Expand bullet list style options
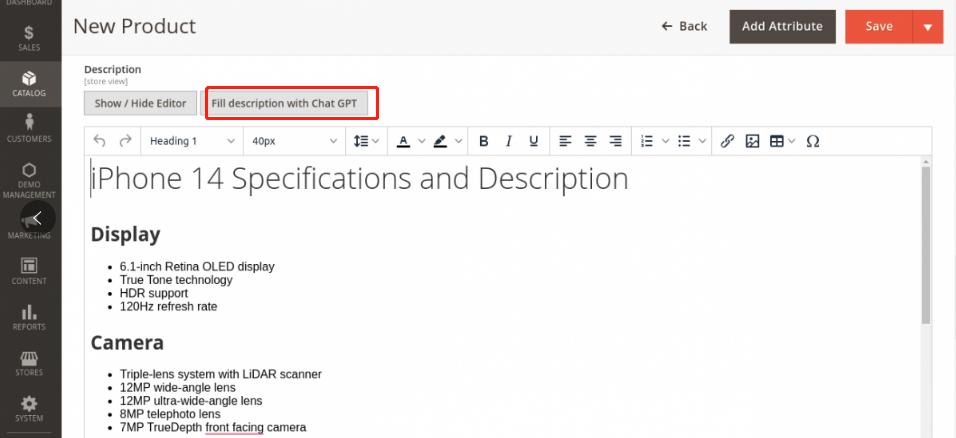Screen dimensions: 956x438 [x=702, y=142]
